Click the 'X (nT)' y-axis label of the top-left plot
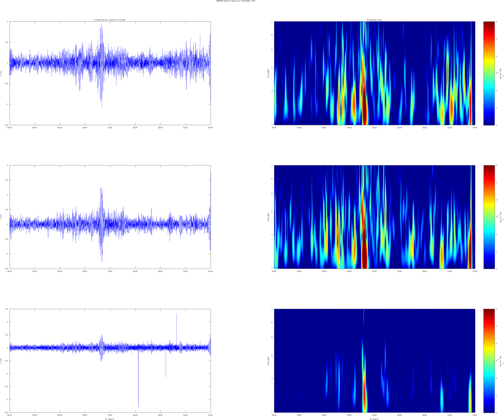 (1, 73)
